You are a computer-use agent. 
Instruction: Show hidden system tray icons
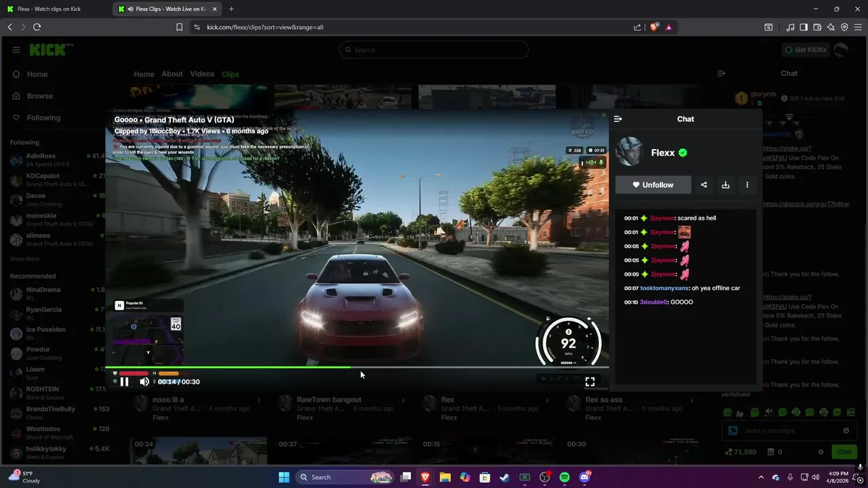(761, 477)
